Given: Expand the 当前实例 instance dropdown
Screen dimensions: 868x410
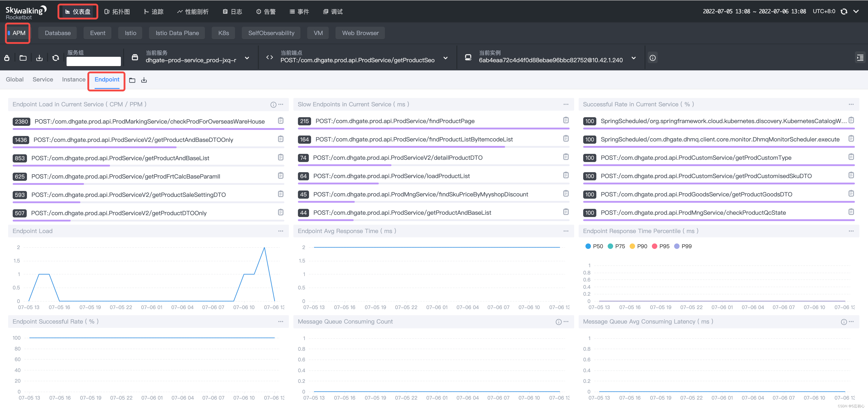Looking at the screenshot, I should coord(633,58).
